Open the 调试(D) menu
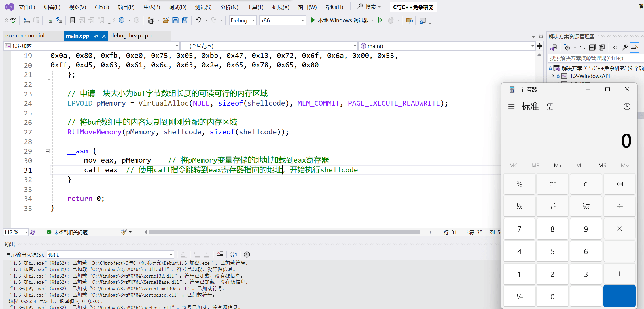644x309 pixels. coord(177,7)
